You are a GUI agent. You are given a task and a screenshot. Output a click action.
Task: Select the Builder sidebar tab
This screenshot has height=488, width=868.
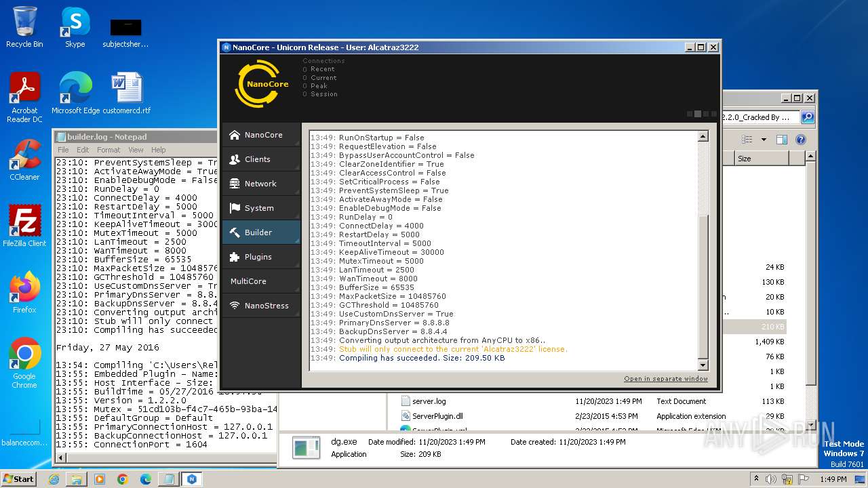[261, 232]
